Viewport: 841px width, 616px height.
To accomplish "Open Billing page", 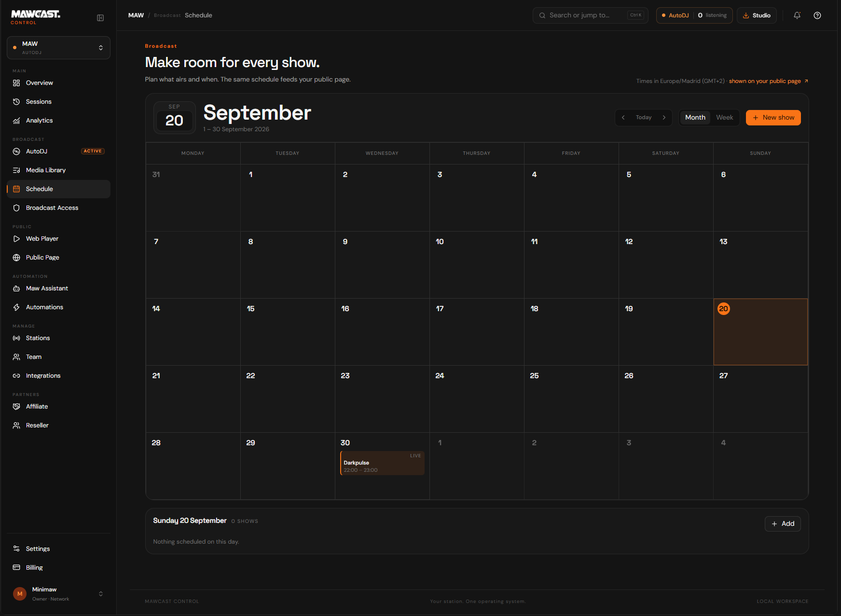I will tap(58, 568).
